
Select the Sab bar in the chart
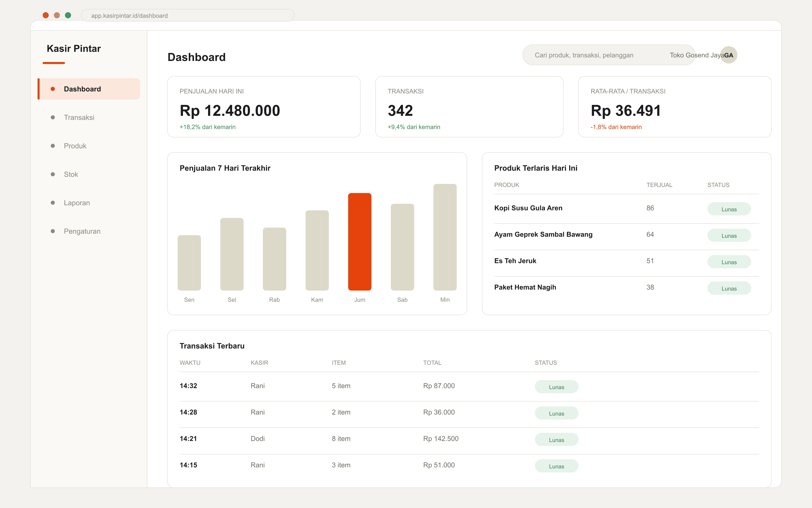pyautogui.click(x=402, y=247)
